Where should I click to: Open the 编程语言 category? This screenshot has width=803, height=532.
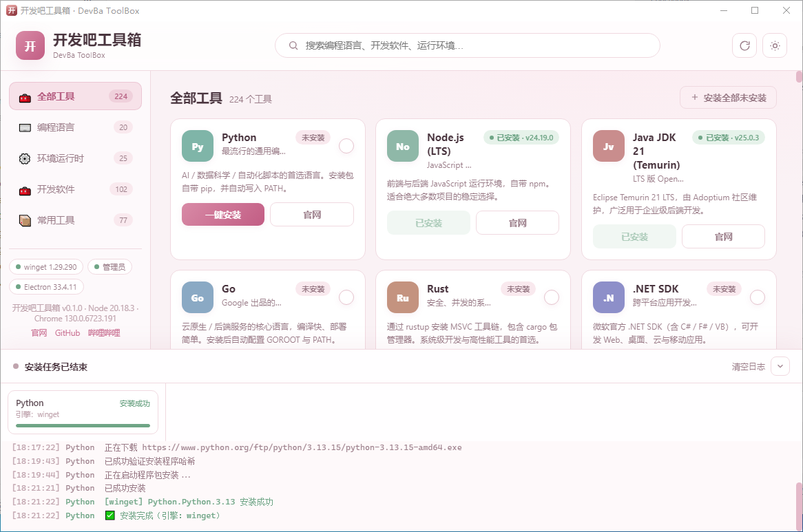(x=75, y=127)
